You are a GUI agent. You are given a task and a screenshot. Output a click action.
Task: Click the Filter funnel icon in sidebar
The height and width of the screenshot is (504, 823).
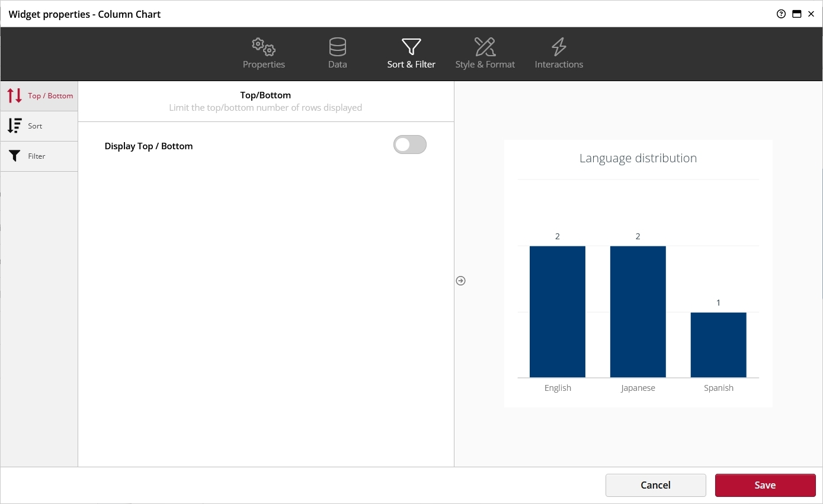14,156
